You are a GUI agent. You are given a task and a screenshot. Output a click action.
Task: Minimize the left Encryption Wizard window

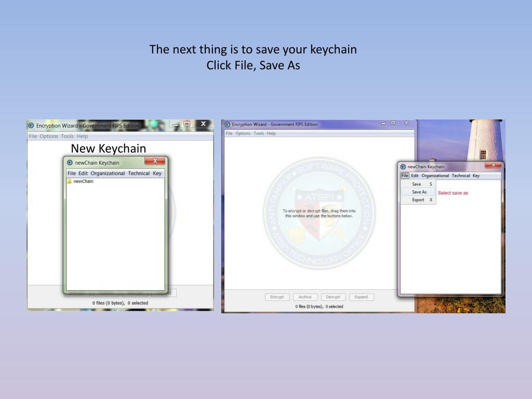click(x=176, y=125)
